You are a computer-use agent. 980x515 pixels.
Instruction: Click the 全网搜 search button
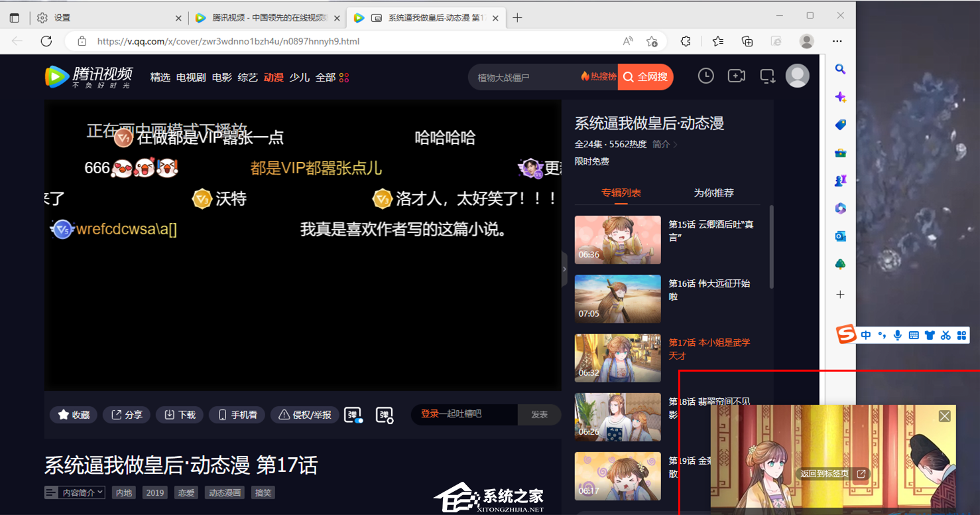645,77
